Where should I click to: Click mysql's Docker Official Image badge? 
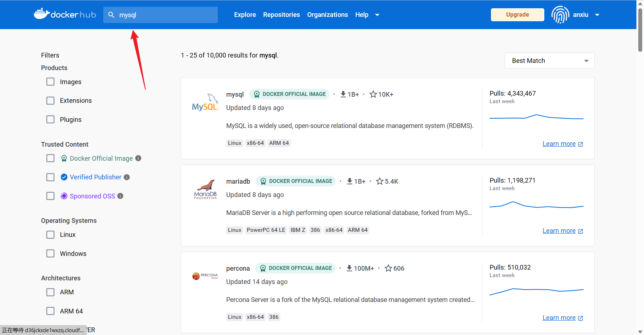pyautogui.click(x=289, y=94)
